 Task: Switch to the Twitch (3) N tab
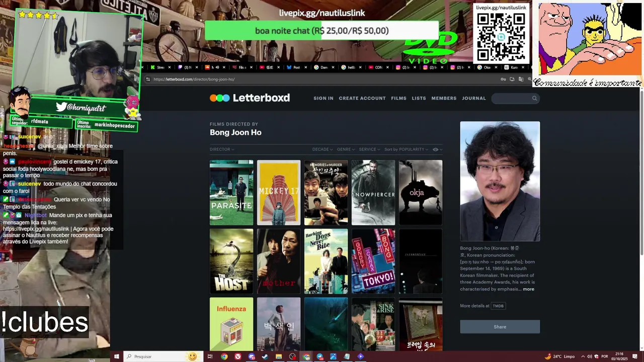coord(187,67)
